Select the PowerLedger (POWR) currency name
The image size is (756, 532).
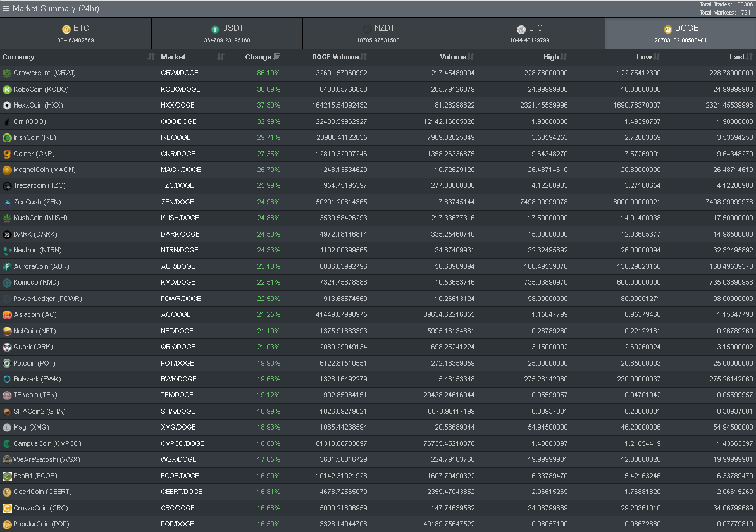47,299
